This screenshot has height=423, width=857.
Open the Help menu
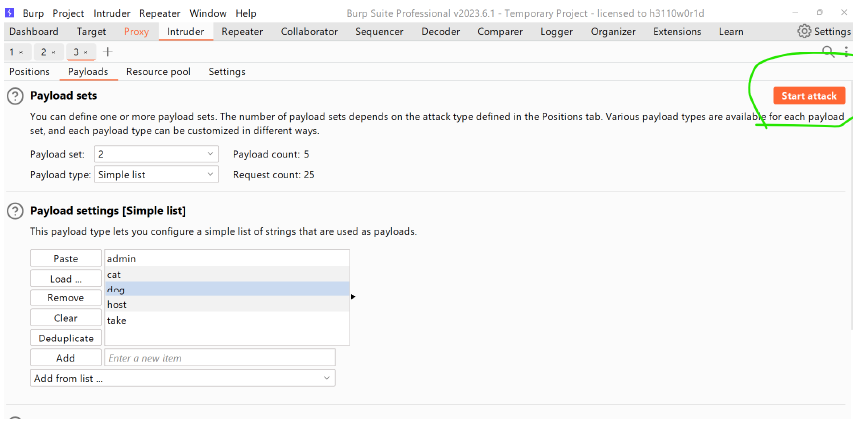click(246, 13)
